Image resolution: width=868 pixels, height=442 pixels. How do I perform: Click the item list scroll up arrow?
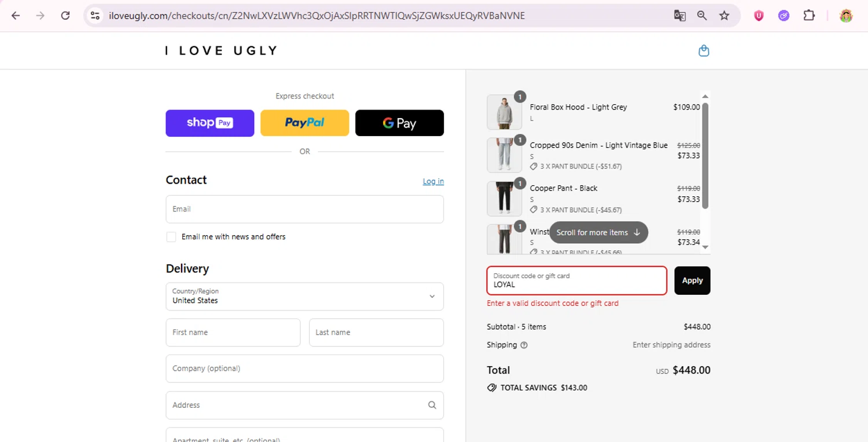[x=705, y=96]
